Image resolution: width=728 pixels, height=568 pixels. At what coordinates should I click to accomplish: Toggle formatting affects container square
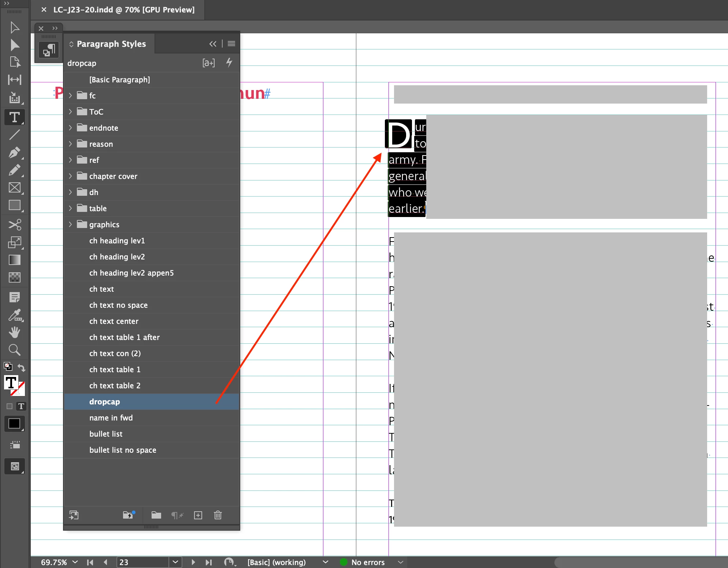coord(10,406)
